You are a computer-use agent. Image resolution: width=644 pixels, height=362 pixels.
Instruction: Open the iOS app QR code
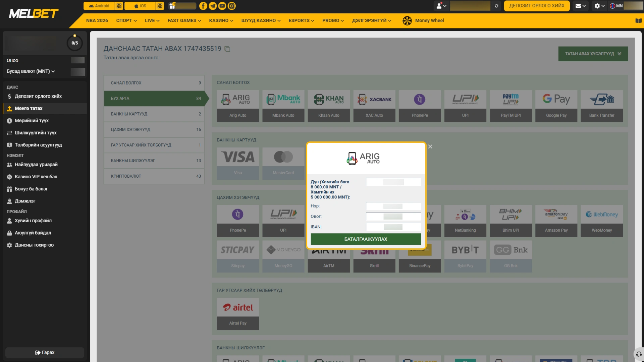click(160, 6)
